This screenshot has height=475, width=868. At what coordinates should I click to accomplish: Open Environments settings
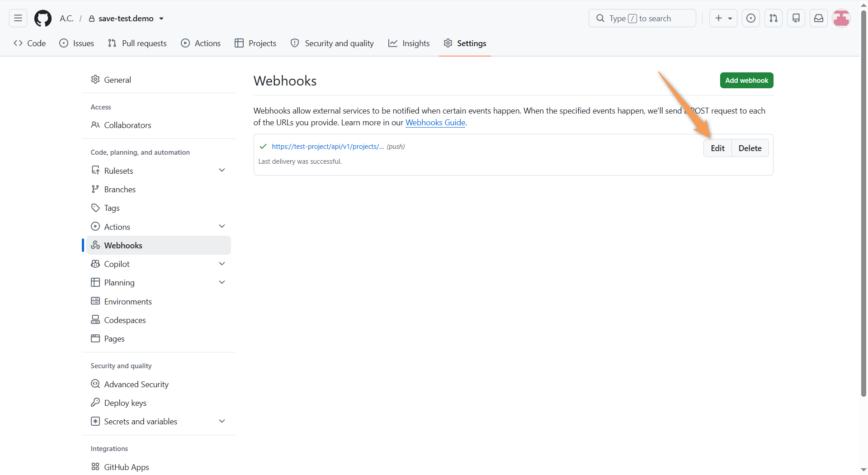tap(159, 301)
